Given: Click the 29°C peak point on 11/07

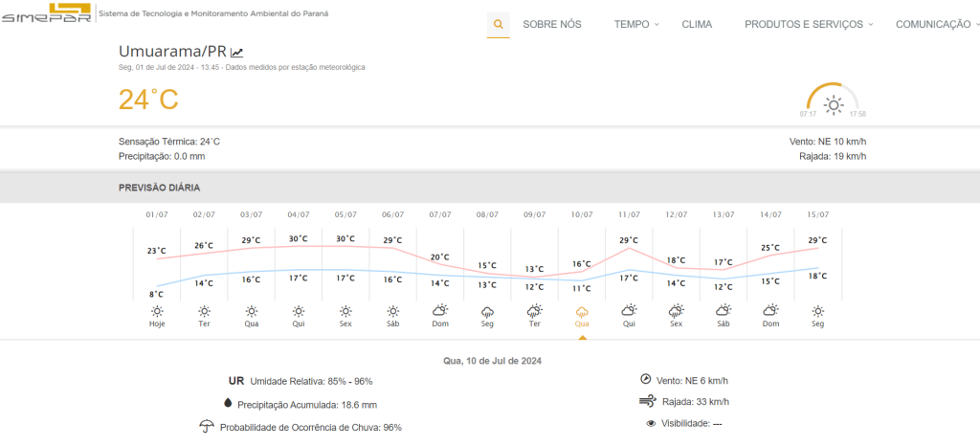Looking at the screenshot, I should click(x=629, y=249).
